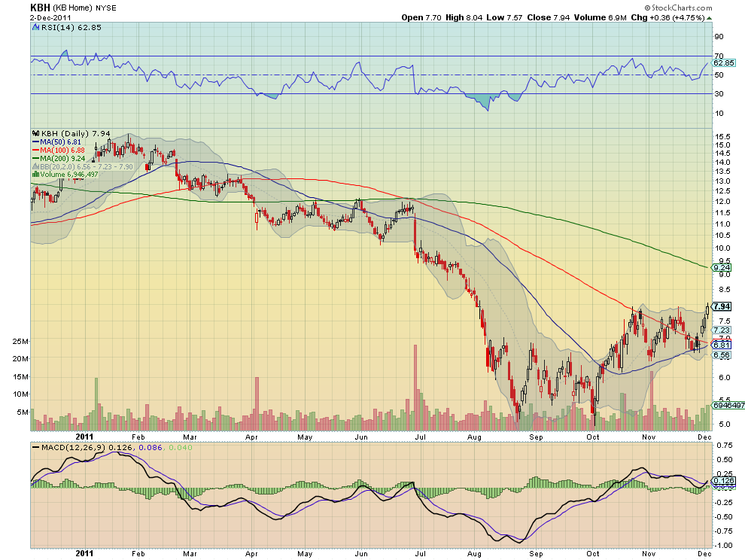Click the bold 7.94 last price tag
Screen dimensions: 745x560
pos(722,306)
